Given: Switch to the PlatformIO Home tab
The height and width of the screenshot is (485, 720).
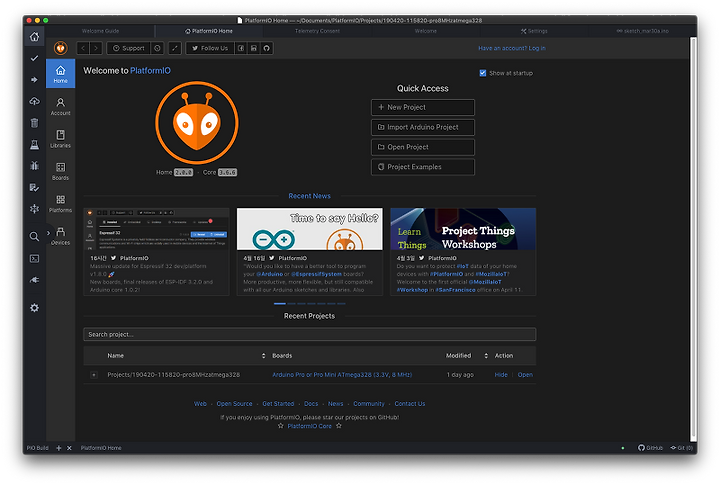Looking at the screenshot, I should point(209,31).
